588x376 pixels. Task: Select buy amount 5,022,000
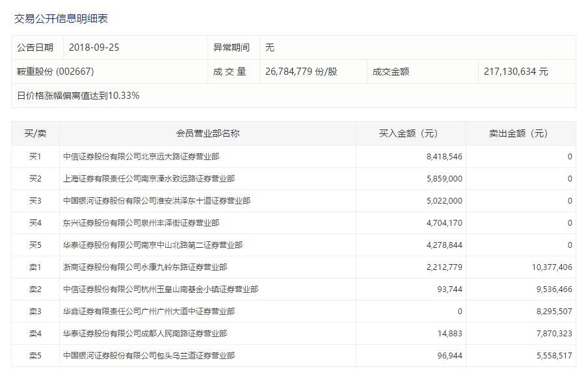444,201
